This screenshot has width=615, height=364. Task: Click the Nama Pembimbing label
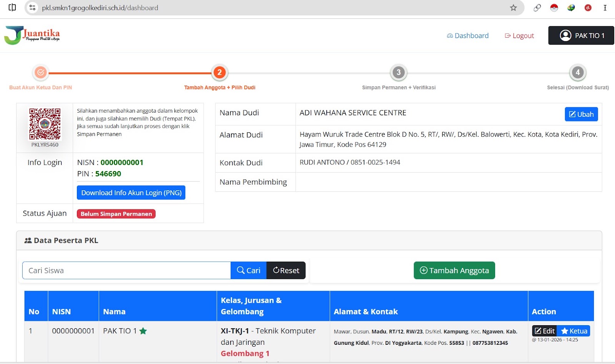[253, 182]
